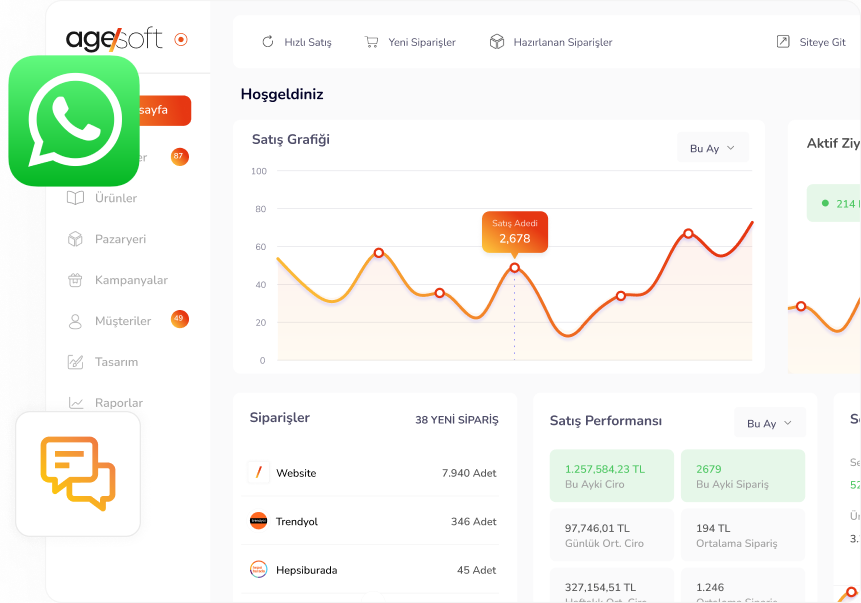Click the Bu Ayki Ciro label

point(595,484)
